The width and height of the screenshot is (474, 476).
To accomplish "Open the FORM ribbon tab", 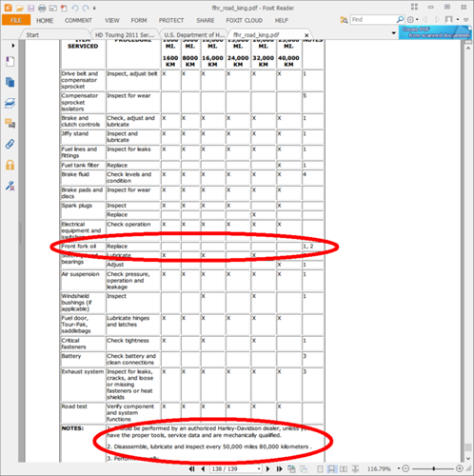I will coord(139,20).
